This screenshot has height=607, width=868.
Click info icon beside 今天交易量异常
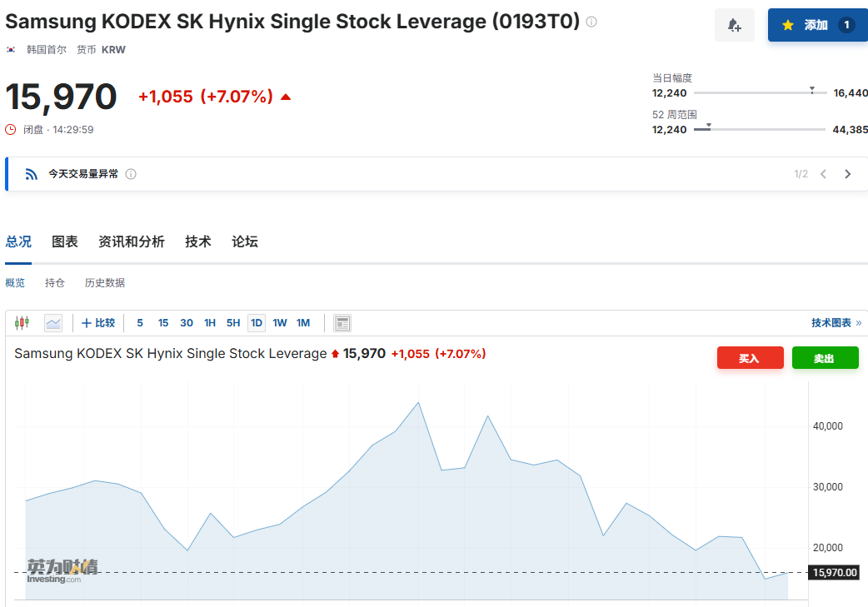[131, 174]
